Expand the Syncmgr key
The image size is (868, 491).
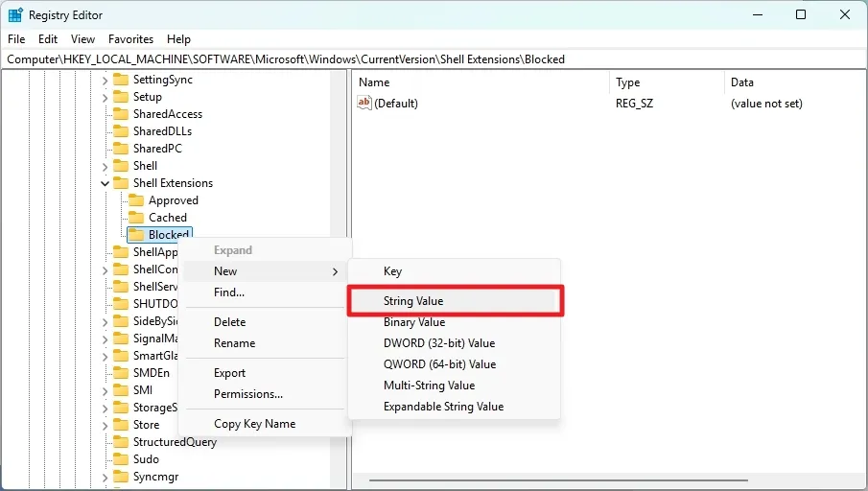[105, 478]
